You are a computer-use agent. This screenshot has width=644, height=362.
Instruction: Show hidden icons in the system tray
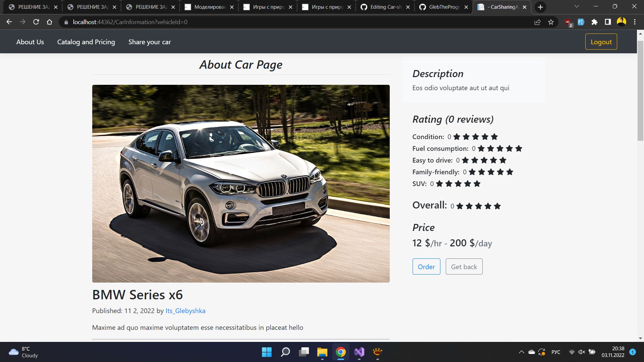pos(521,352)
